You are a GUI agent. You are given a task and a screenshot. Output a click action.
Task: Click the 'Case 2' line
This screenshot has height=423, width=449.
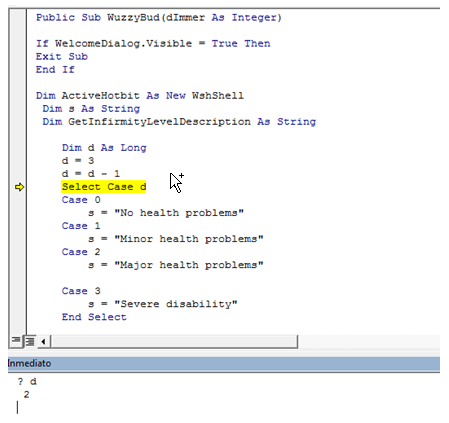[81, 252]
